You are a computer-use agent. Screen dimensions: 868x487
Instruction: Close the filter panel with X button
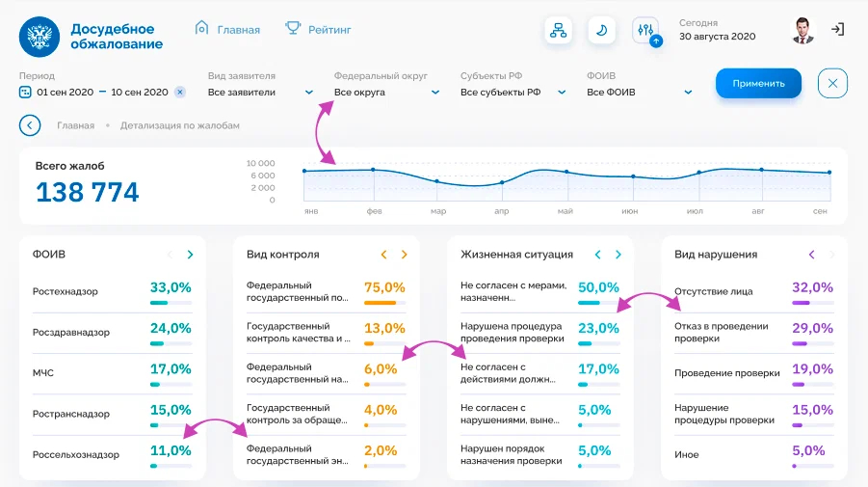point(832,84)
